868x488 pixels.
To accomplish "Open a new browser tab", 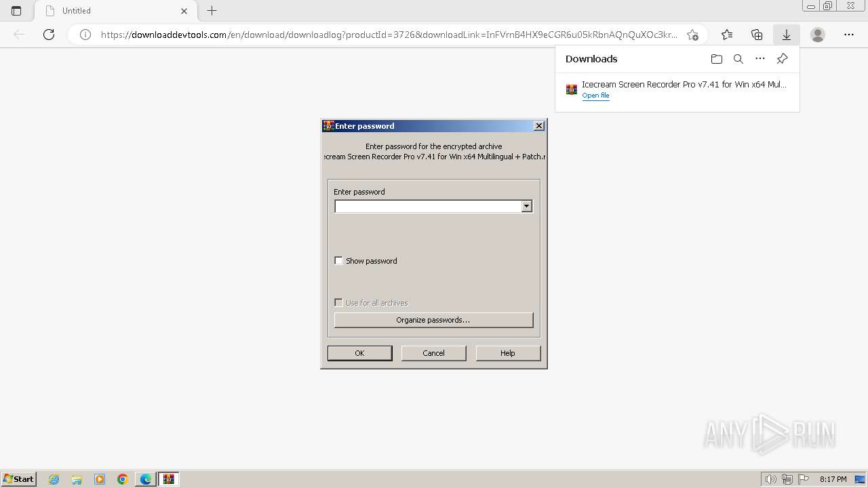I will tap(212, 11).
